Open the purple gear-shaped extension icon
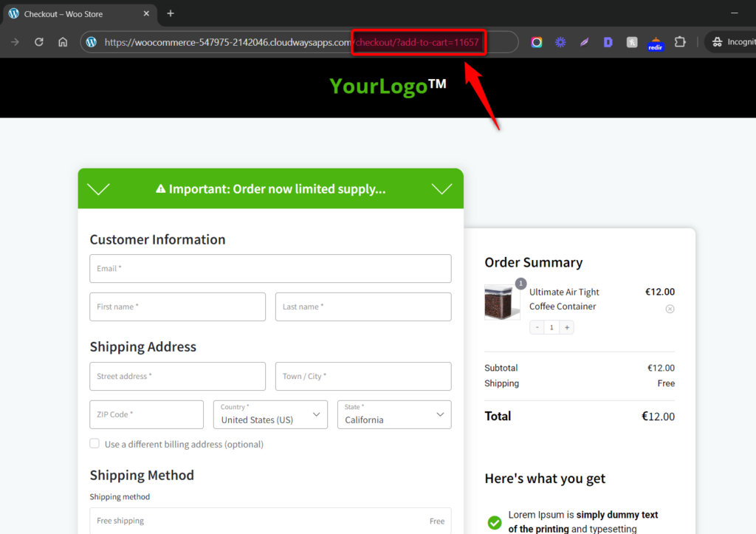This screenshot has height=534, width=756. pyautogui.click(x=560, y=42)
